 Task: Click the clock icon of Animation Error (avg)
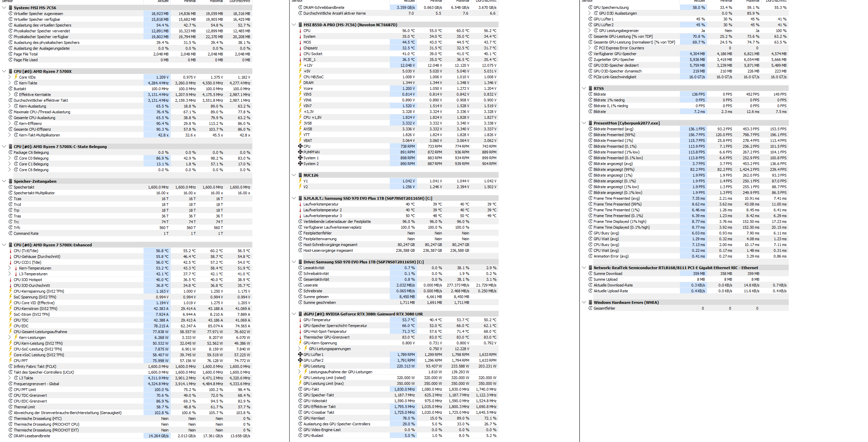(x=590, y=256)
